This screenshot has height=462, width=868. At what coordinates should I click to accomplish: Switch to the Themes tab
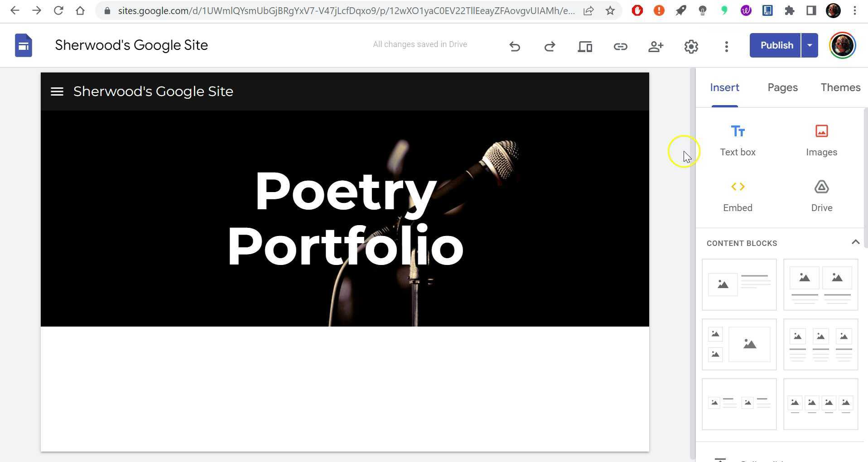tap(840, 87)
